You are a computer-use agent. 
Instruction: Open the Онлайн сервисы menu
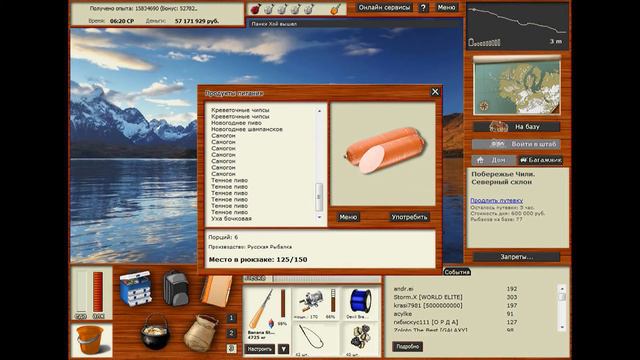(384, 8)
